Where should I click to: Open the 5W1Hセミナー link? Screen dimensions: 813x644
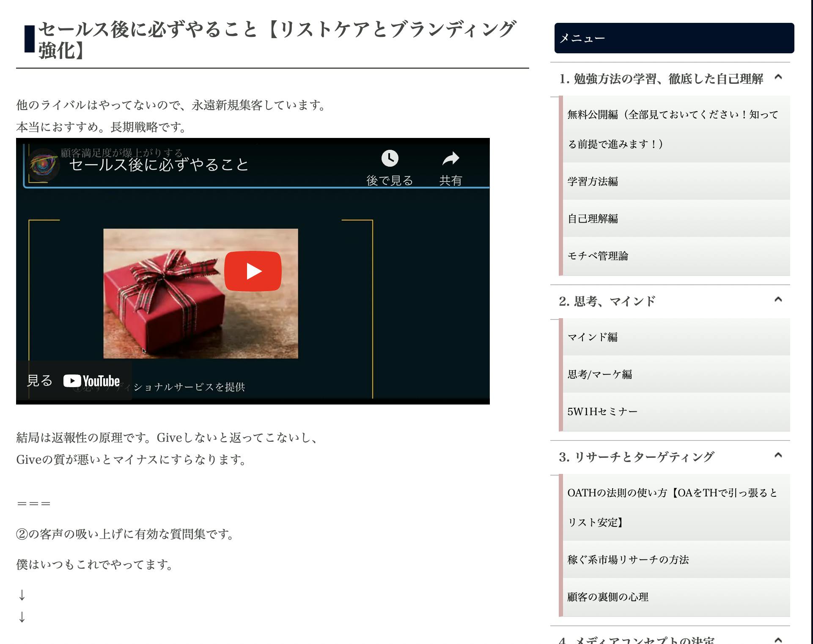pyautogui.click(x=602, y=412)
